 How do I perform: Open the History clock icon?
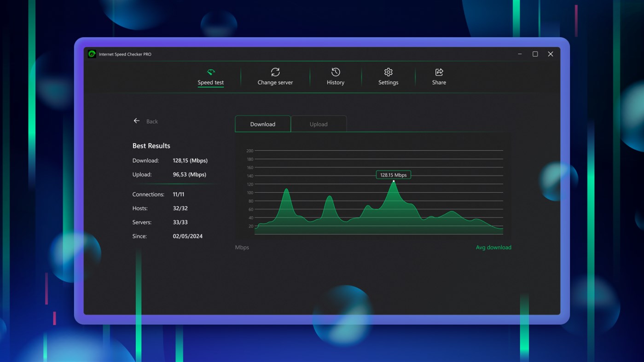click(x=336, y=72)
